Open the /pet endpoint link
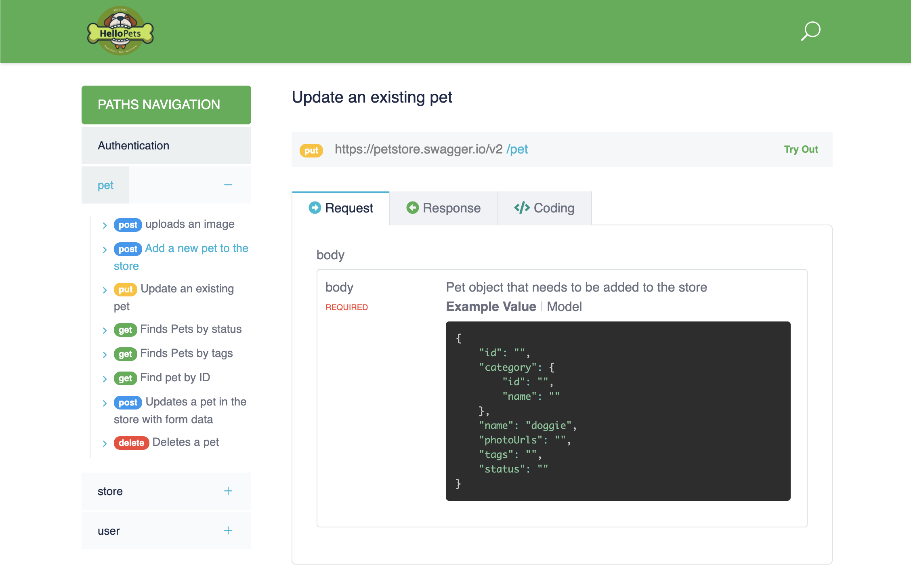The height and width of the screenshot is (588, 911). (518, 149)
